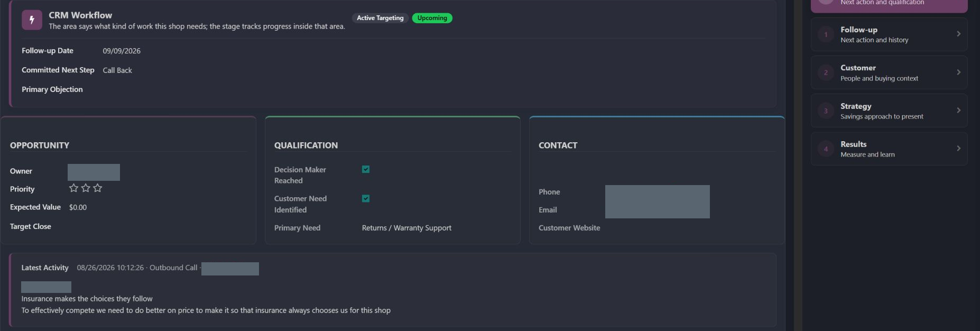
Task: Click the OPPORTUNITY section heading
Action: click(x=40, y=145)
